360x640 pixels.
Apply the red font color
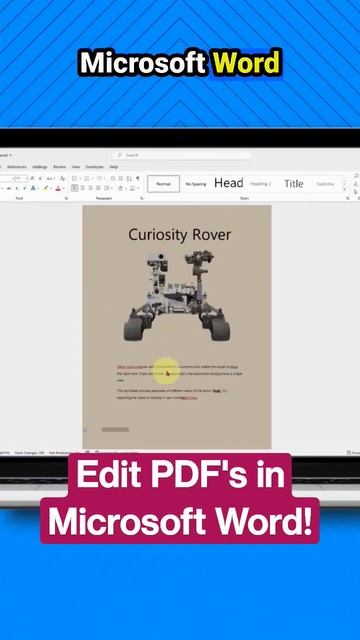(58, 188)
